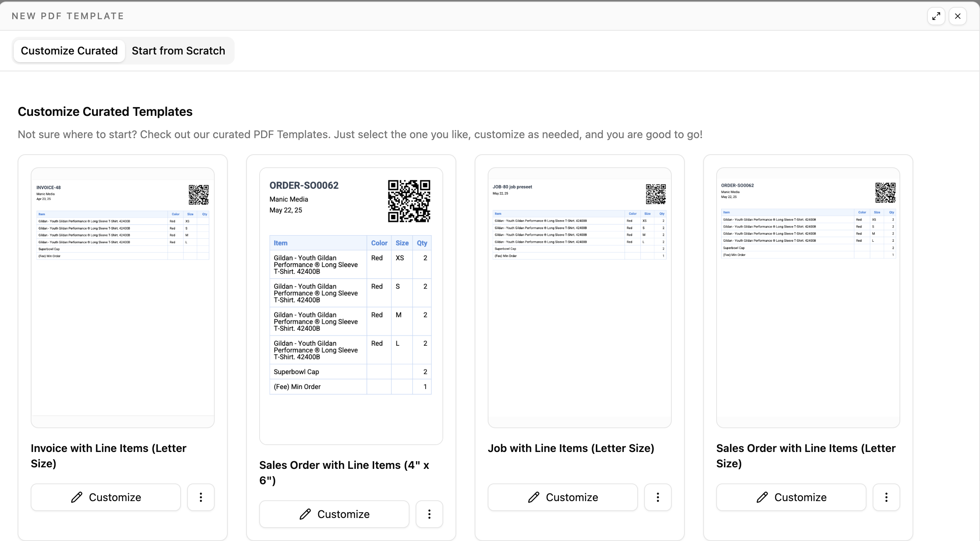The height and width of the screenshot is (541, 980).
Task: Click the 'Size' column header in the 4x6 preview
Action: click(x=402, y=243)
